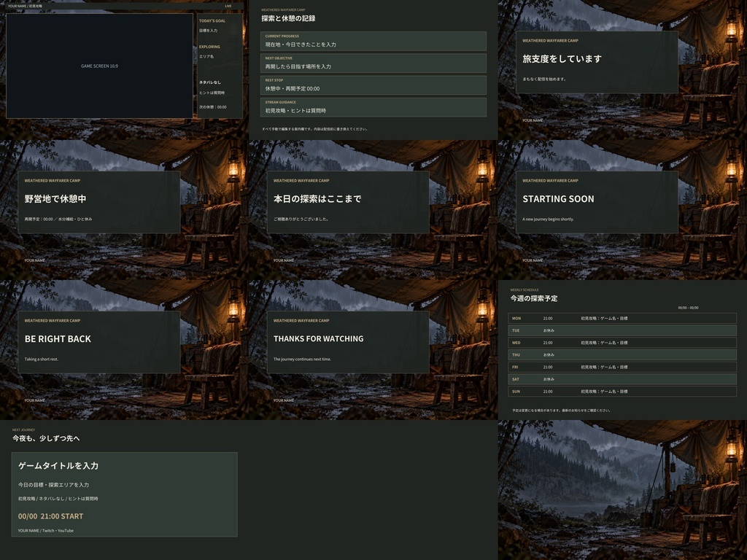This screenshot has height=560, width=747.
Task: Click A new journey begins shortly.
Action: pyautogui.click(x=549, y=219)
